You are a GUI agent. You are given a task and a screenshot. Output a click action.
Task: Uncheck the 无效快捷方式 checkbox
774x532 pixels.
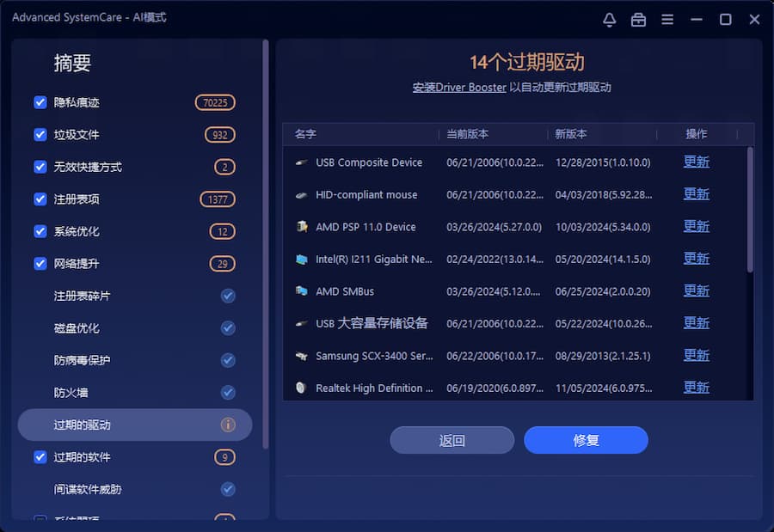point(40,167)
